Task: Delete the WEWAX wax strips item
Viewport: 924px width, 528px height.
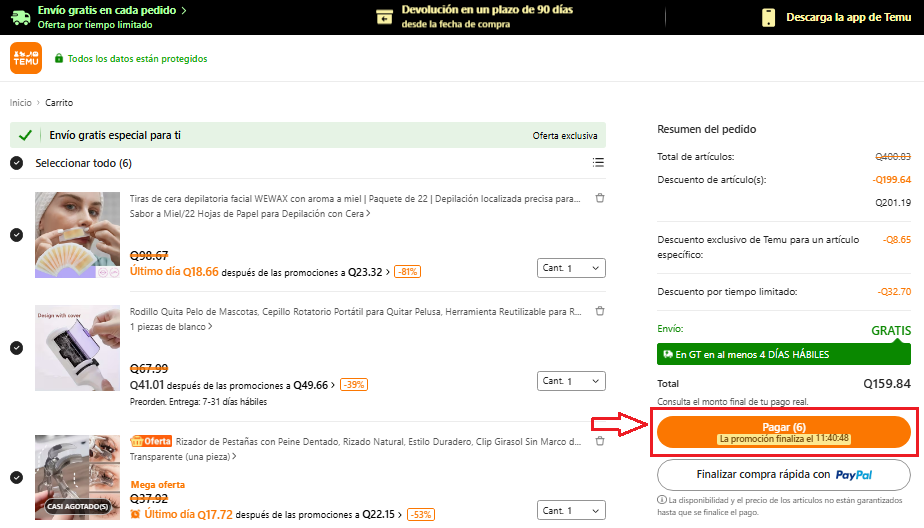Action: click(x=600, y=198)
